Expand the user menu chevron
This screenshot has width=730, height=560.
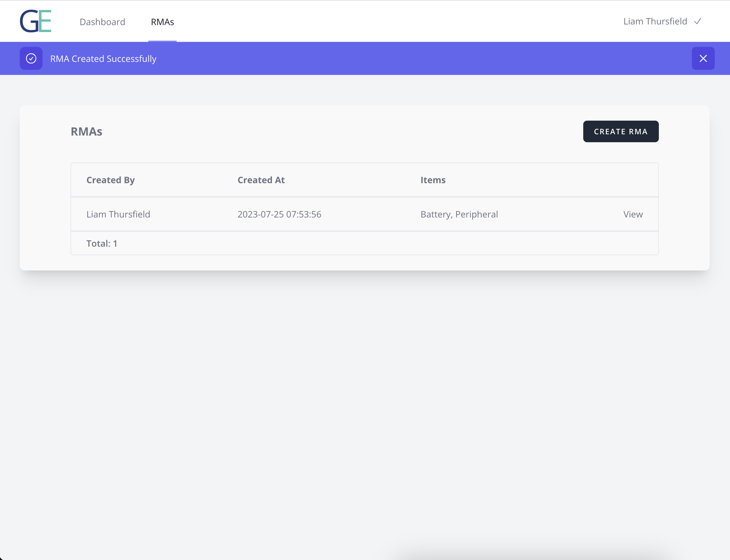coord(697,21)
